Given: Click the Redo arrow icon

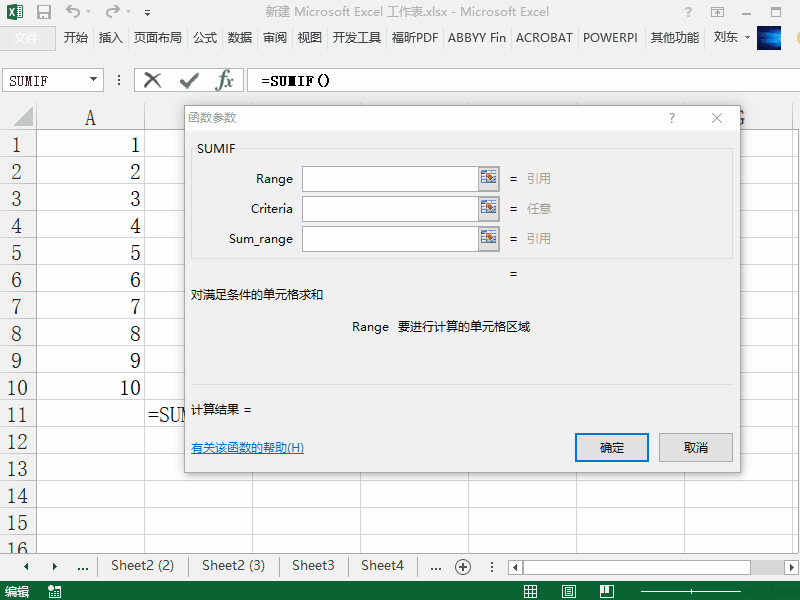Looking at the screenshot, I should tap(113, 13).
